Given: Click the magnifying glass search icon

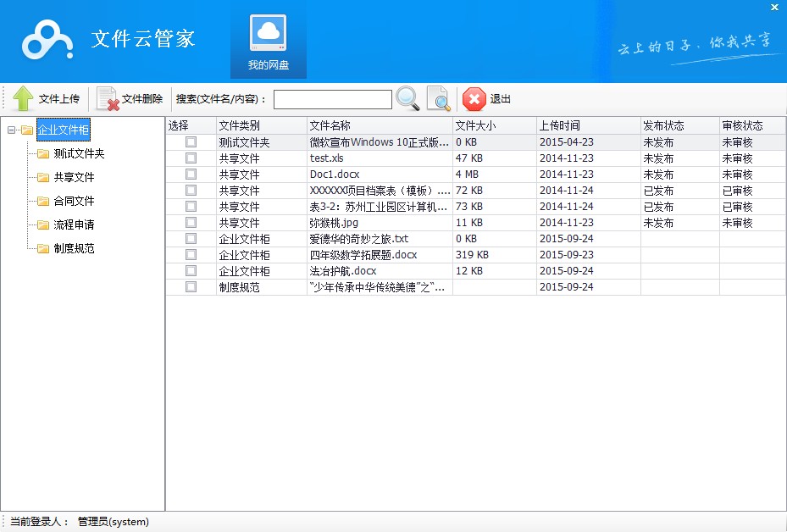Looking at the screenshot, I should (407, 99).
